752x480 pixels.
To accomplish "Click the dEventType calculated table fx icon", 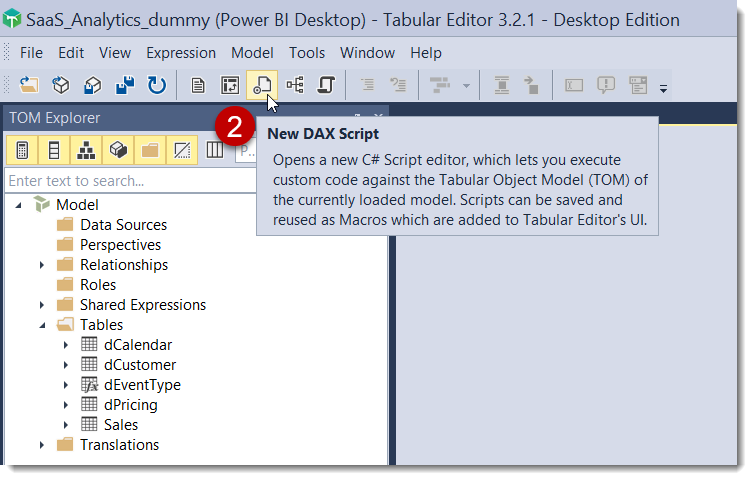I will click(x=89, y=385).
